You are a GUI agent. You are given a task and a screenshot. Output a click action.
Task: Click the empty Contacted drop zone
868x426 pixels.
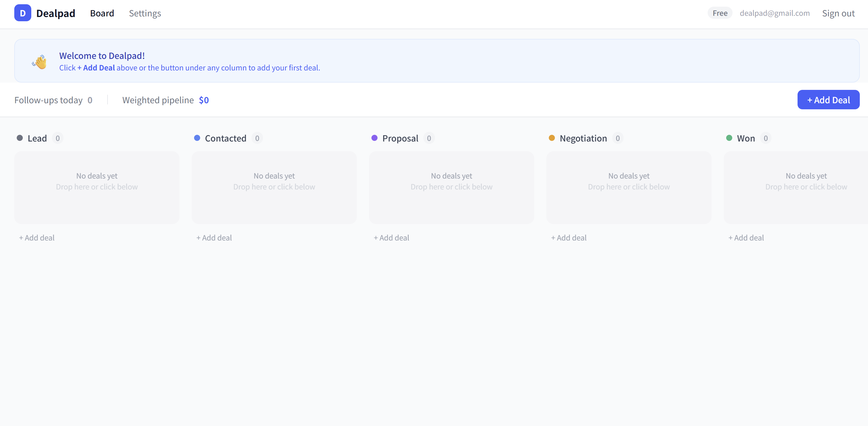click(x=274, y=188)
